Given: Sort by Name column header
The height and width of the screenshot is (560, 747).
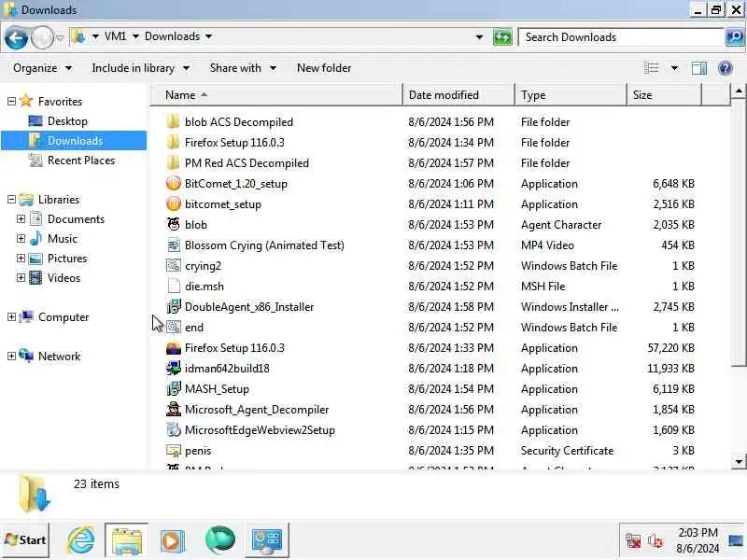Looking at the screenshot, I should point(277,95).
